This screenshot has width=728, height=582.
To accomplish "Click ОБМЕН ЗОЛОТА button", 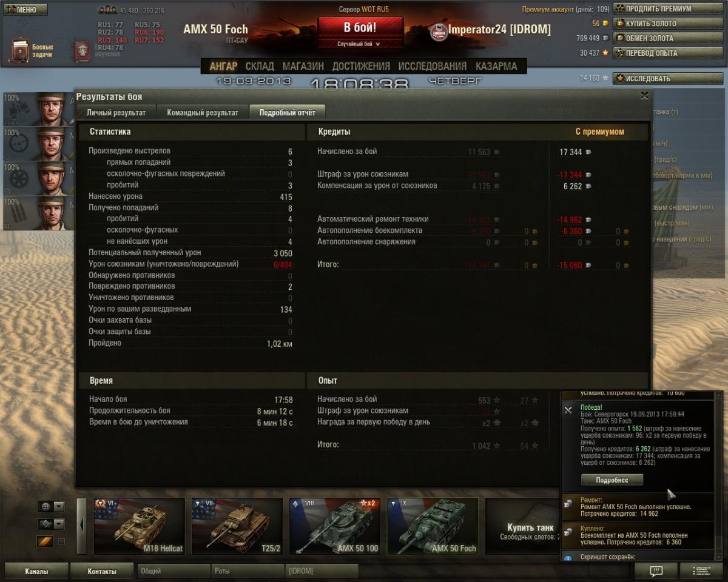I will tap(669, 38).
